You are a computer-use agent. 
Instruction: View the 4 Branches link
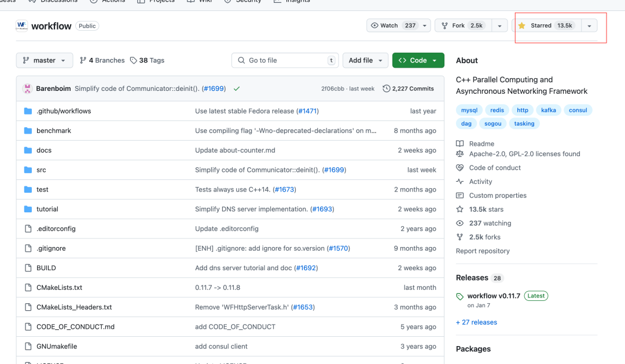102,60
